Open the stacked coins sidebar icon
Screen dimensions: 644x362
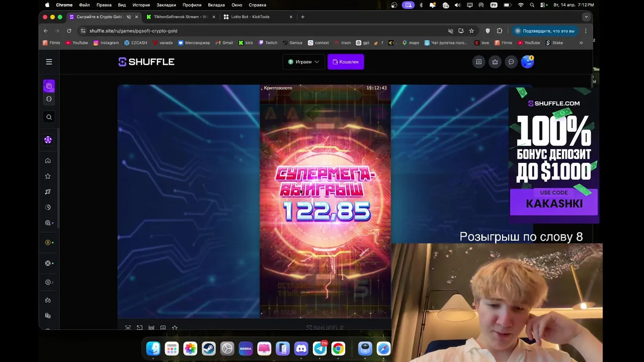48,316
